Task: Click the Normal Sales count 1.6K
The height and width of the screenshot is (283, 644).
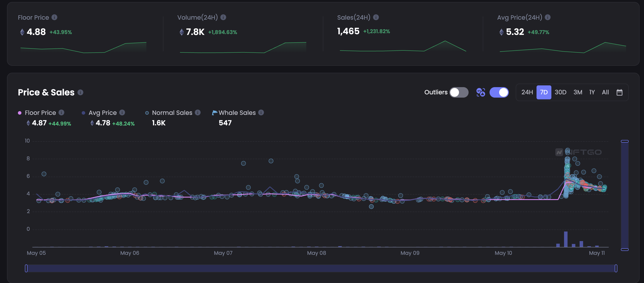Action: pyautogui.click(x=159, y=123)
